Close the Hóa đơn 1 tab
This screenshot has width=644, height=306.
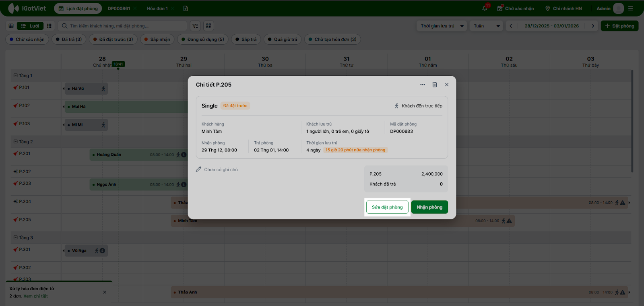coord(172,8)
